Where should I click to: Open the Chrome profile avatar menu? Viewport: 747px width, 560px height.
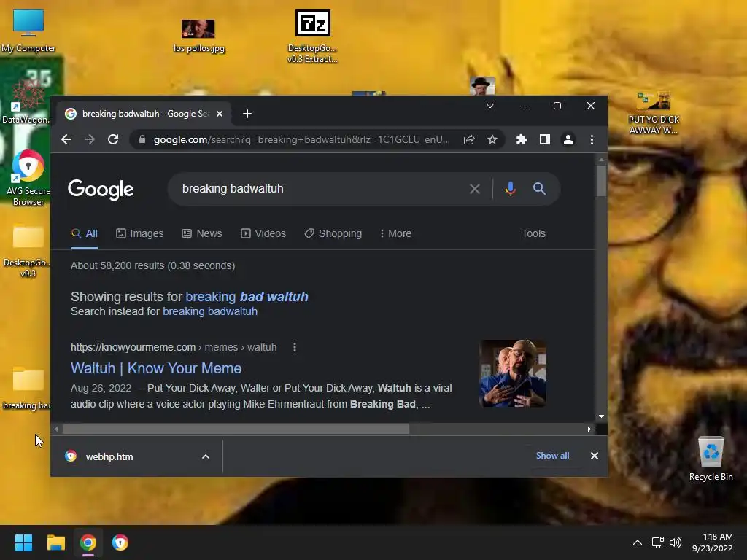pos(568,139)
